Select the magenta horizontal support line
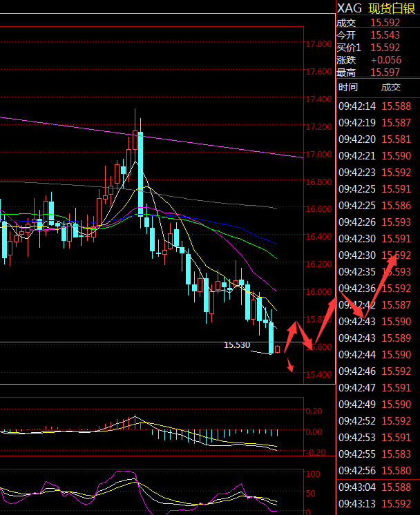420x515 pixels. pyautogui.click(x=151, y=342)
